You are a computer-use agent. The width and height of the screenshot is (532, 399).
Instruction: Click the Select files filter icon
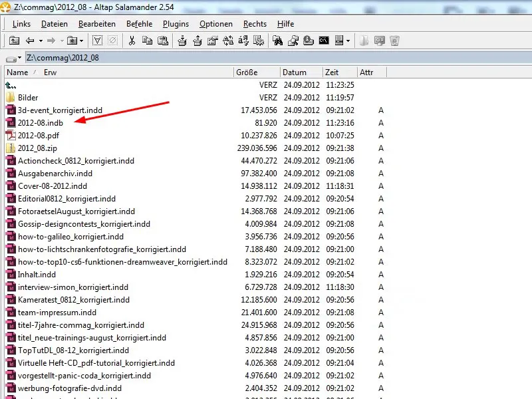(x=97, y=41)
